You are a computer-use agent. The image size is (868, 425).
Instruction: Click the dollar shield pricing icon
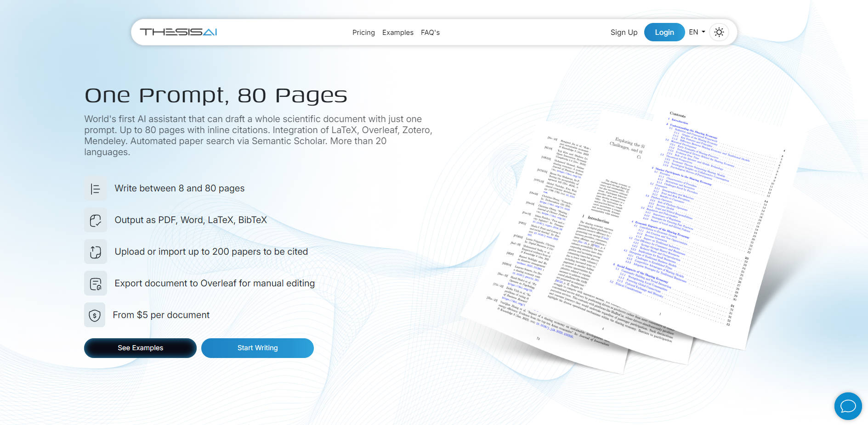pyautogui.click(x=95, y=315)
